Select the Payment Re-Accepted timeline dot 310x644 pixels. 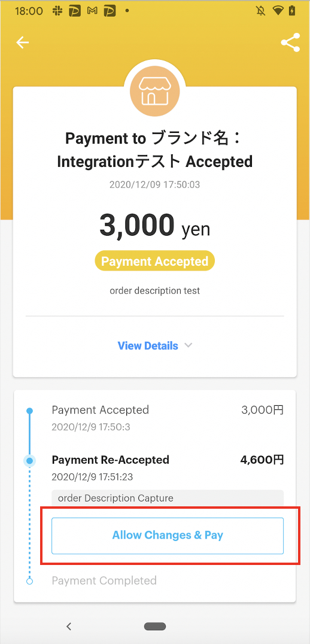coord(29,461)
